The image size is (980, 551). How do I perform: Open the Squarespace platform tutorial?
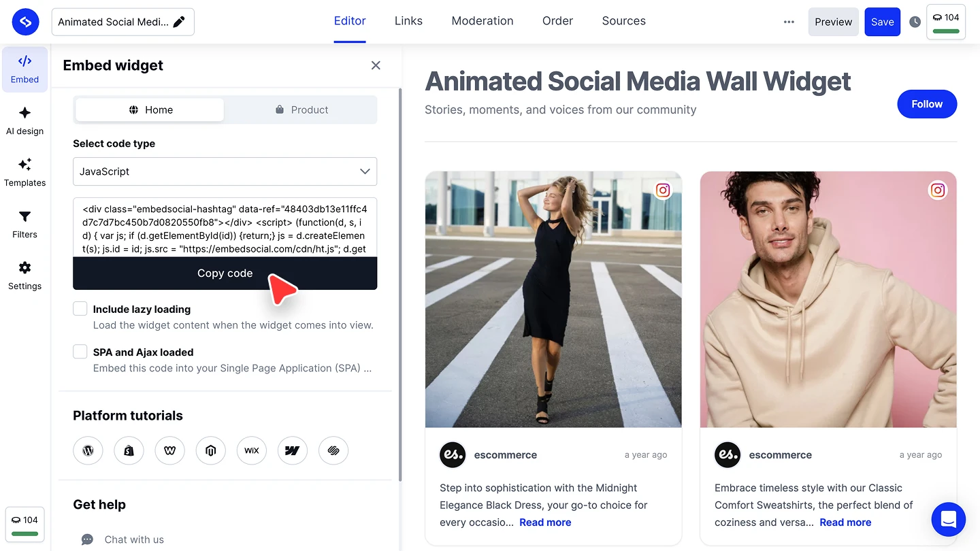tap(333, 450)
